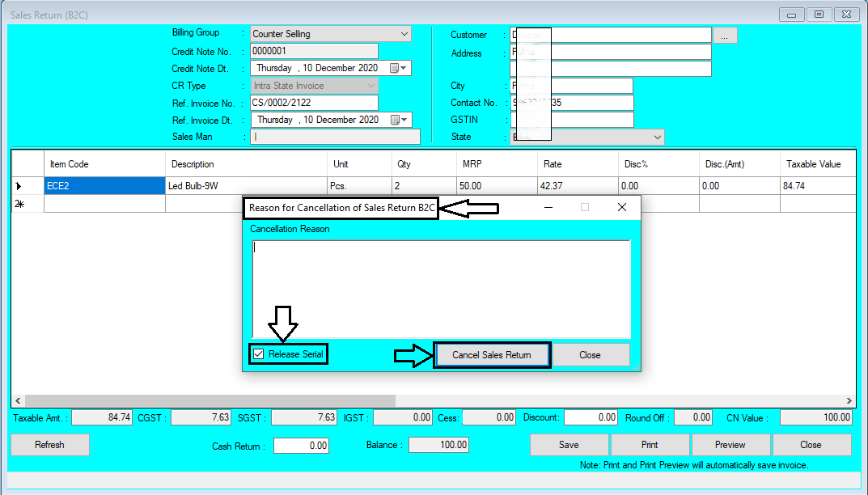Print the sales return invoice

point(650,444)
